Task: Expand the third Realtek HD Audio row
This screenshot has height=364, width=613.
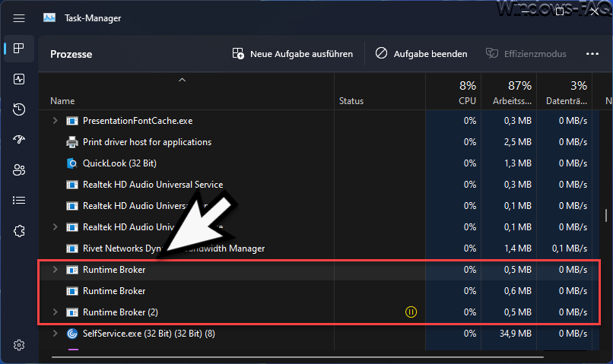Action: point(55,227)
